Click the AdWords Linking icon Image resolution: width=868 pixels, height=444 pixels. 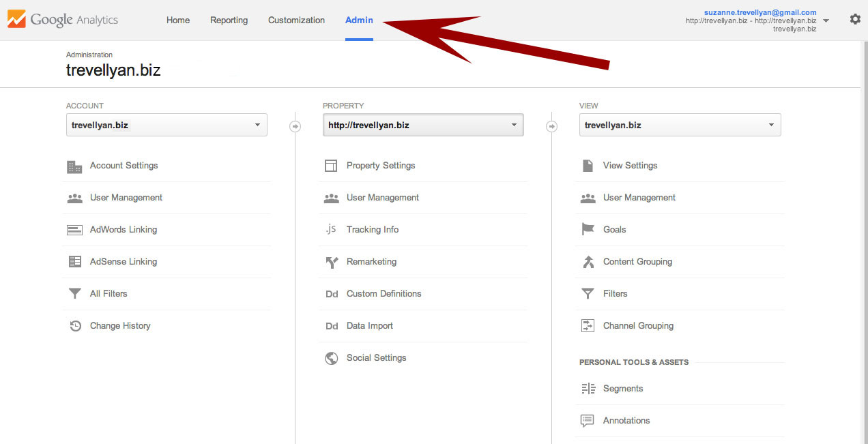pyautogui.click(x=74, y=231)
